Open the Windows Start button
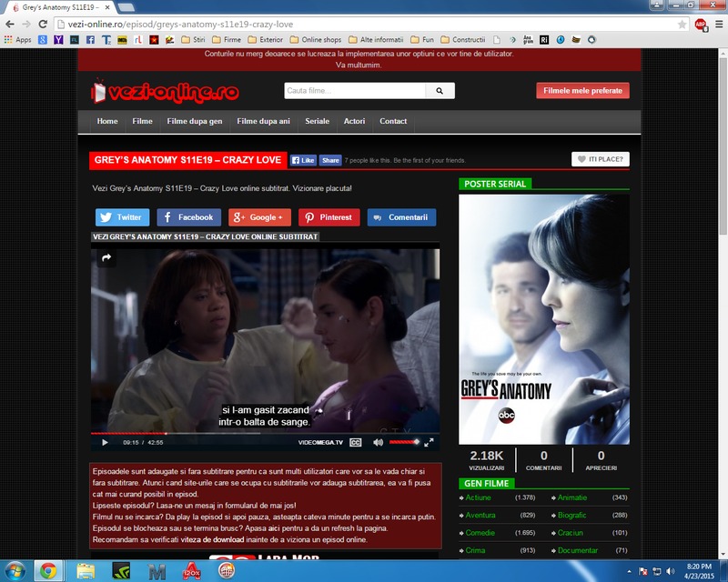Image resolution: width=728 pixels, height=582 pixels. click(15, 570)
